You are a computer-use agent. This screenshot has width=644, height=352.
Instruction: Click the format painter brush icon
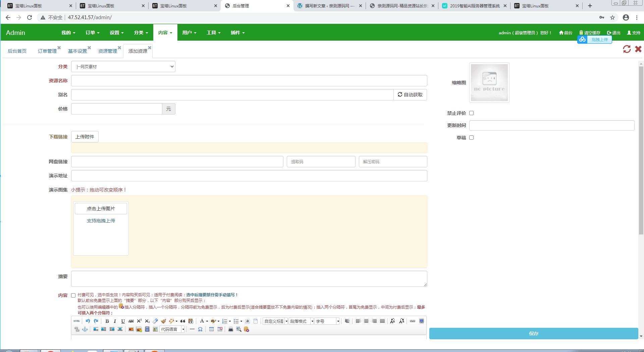coord(163,321)
